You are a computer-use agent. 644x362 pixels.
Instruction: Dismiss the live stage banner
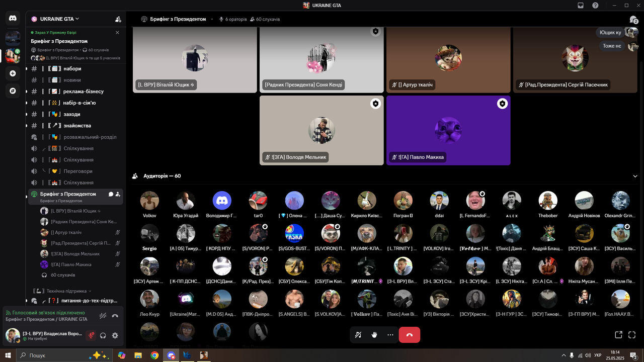point(117,33)
